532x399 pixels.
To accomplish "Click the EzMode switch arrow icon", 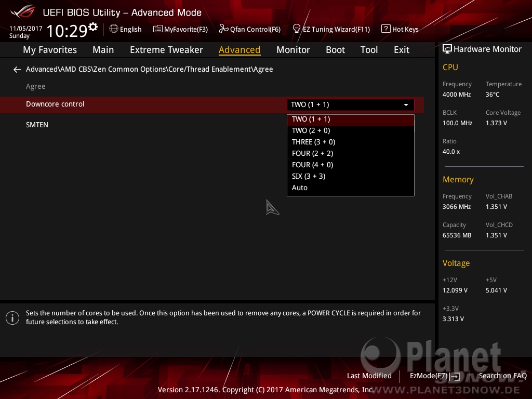I will 455,376.
